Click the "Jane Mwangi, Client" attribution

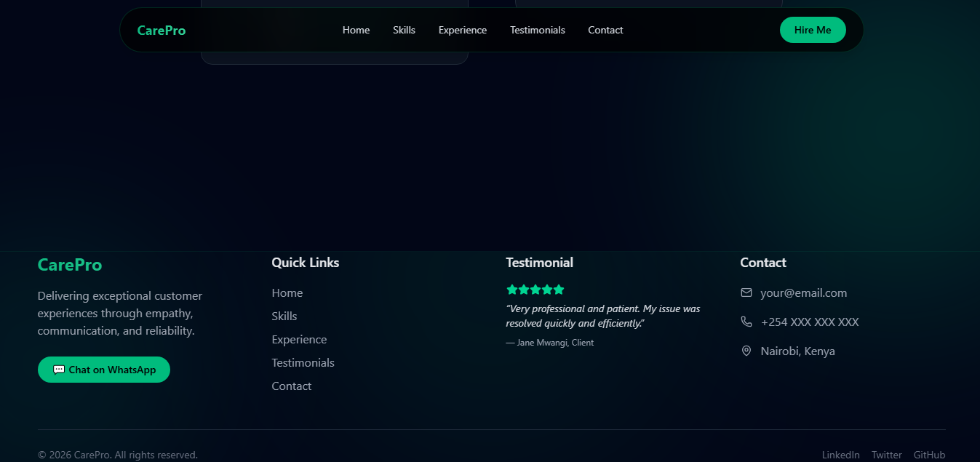coord(550,343)
